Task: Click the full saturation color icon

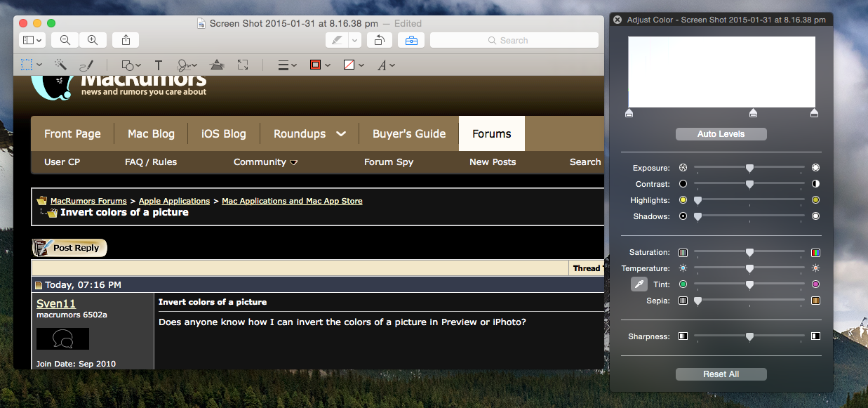Action: (815, 252)
